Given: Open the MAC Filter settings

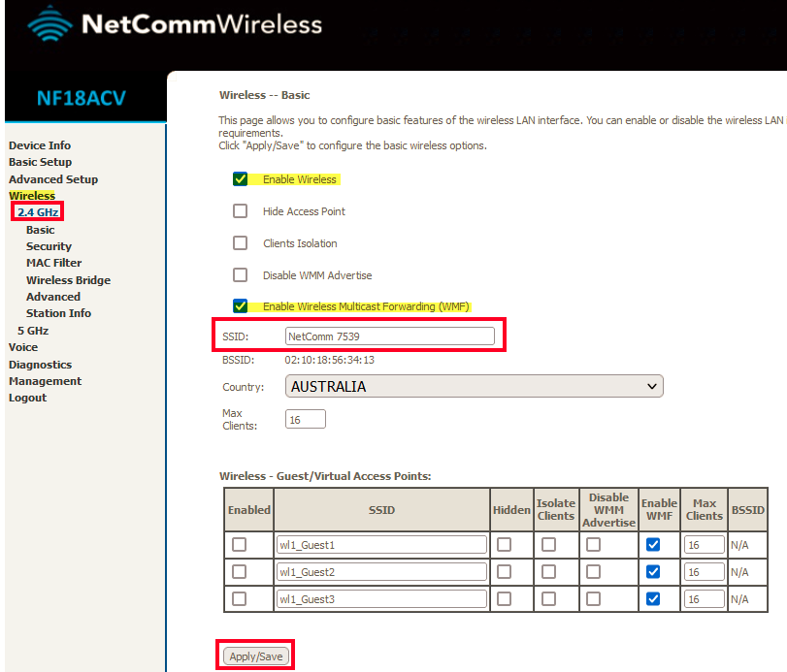Looking at the screenshot, I should pos(53,262).
